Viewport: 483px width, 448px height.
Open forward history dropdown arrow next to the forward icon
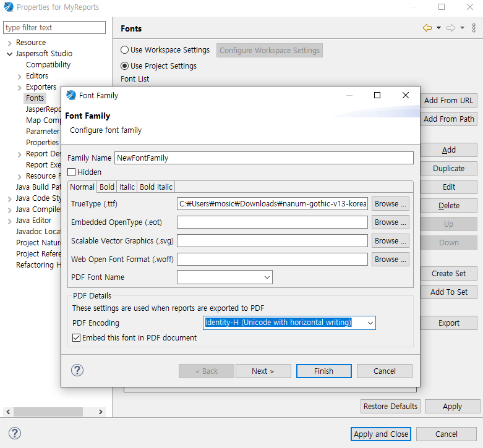[462, 28]
